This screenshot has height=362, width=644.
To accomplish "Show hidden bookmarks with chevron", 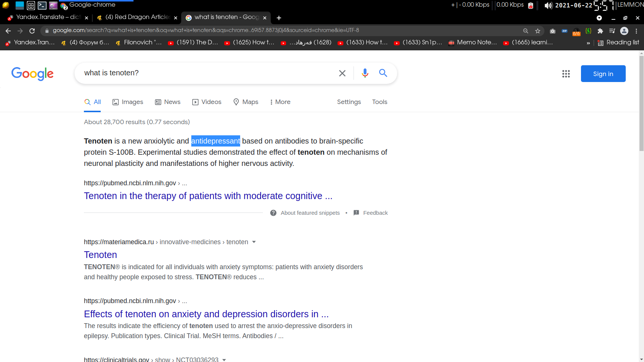I will point(588,43).
